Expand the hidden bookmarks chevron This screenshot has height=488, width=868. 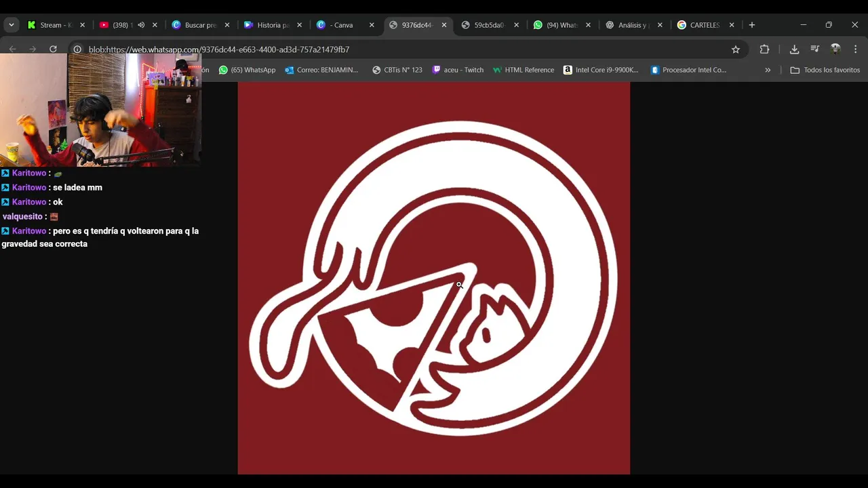click(x=768, y=70)
